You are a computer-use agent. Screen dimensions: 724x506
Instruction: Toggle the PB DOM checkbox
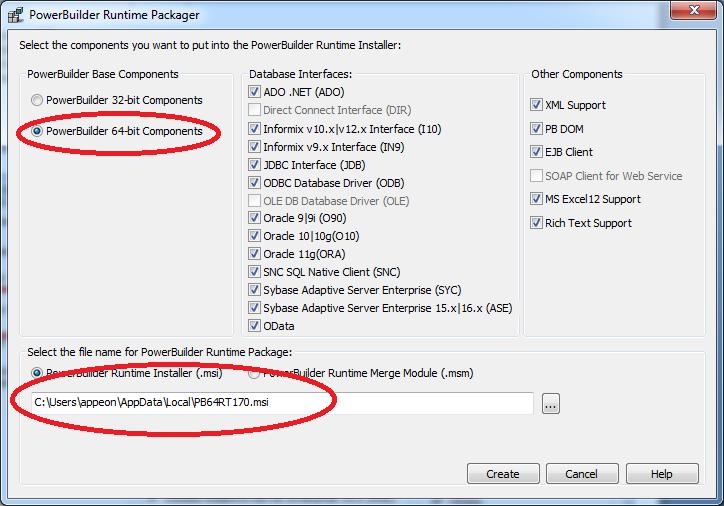click(537, 129)
